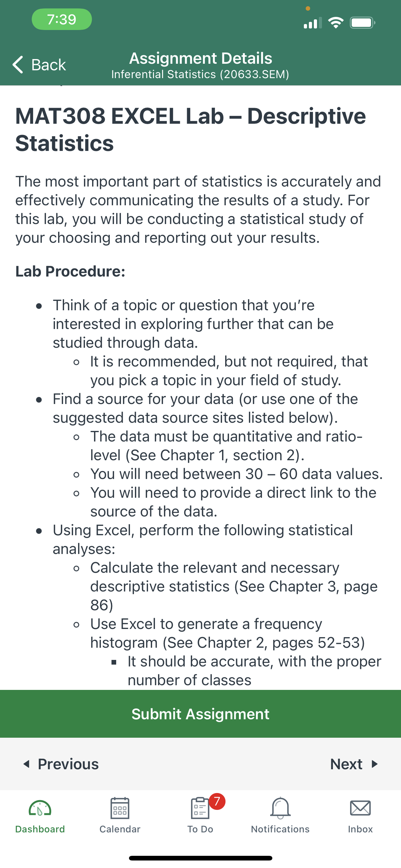Open the Calendar icon
This screenshot has height=868, width=401.
120,808
